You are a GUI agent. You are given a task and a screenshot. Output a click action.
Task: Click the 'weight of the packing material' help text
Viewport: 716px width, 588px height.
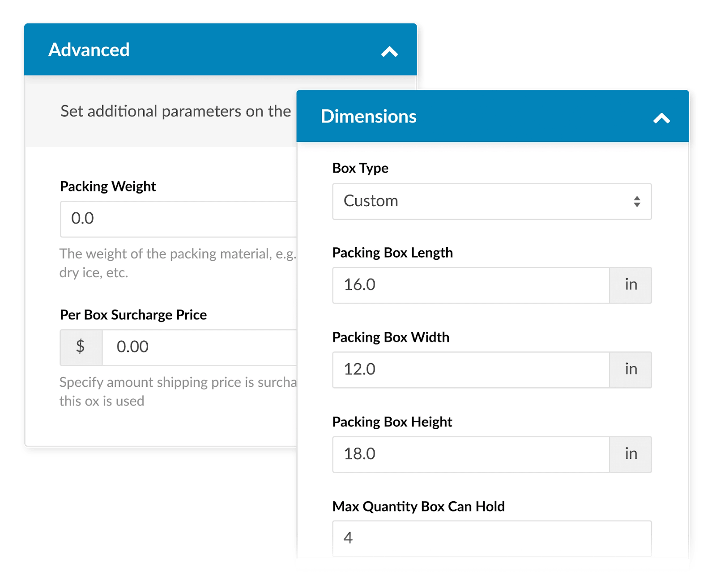(x=178, y=263)
